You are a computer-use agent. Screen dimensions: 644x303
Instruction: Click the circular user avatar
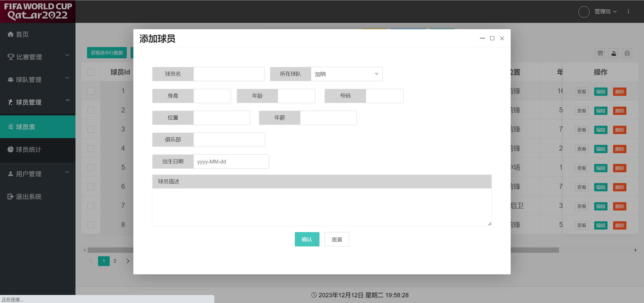[584, 12]
